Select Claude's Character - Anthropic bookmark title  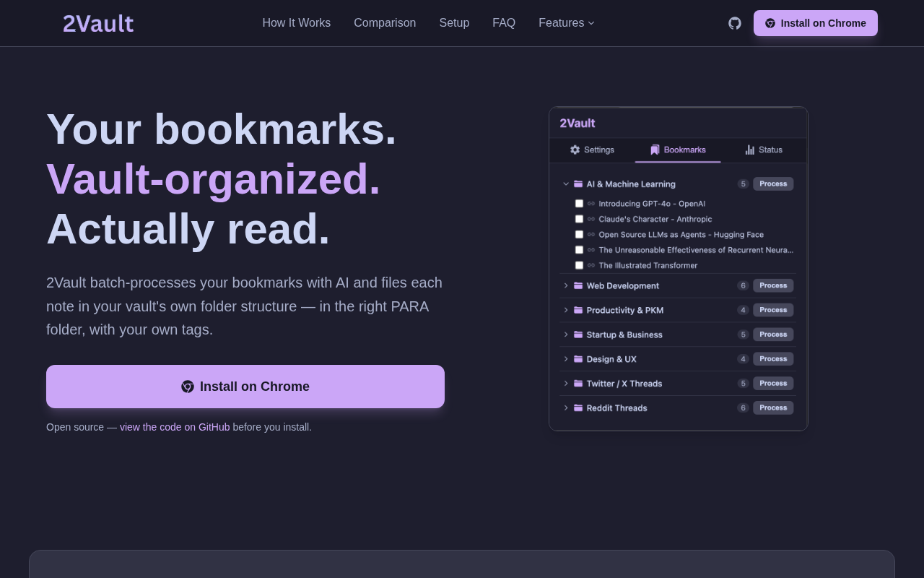(x=655, y=219)
